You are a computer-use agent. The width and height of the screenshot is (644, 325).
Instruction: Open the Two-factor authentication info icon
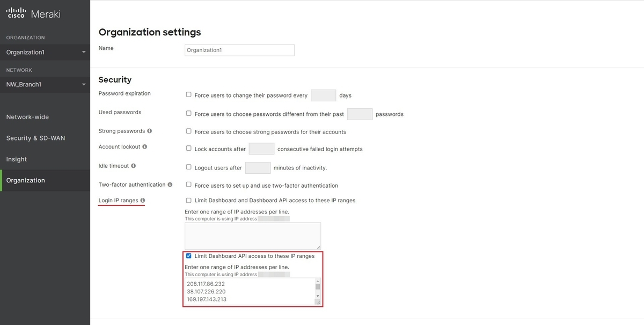[170, 184]
